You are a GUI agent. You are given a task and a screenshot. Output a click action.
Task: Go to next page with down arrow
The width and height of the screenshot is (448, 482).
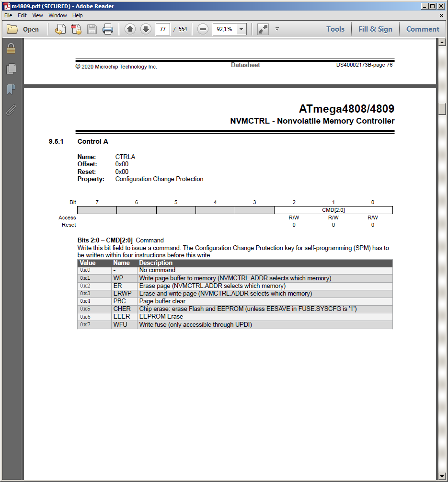coord(146,29)
